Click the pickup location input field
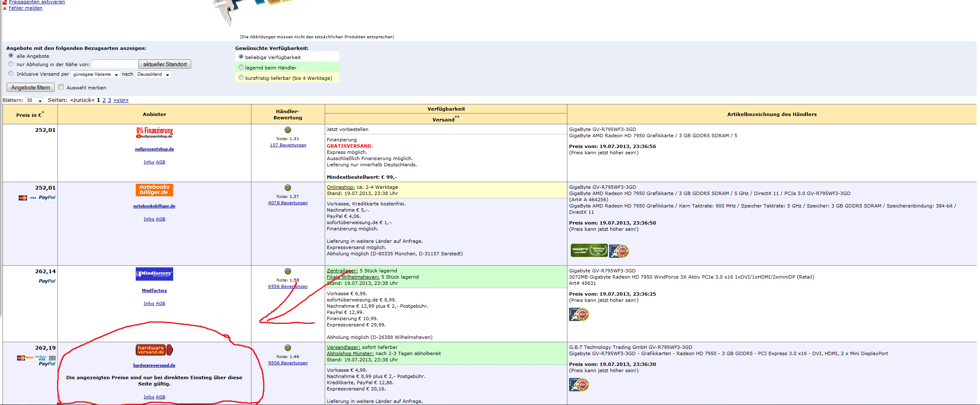The width and height of the screenshot is (980, 405). [x=115, y=64]
